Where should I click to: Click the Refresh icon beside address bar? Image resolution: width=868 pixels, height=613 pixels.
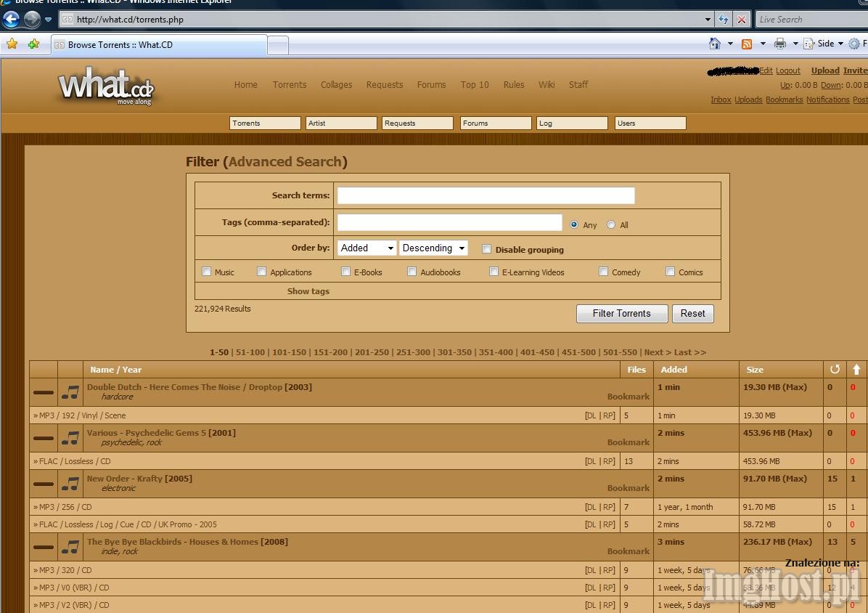723,20
